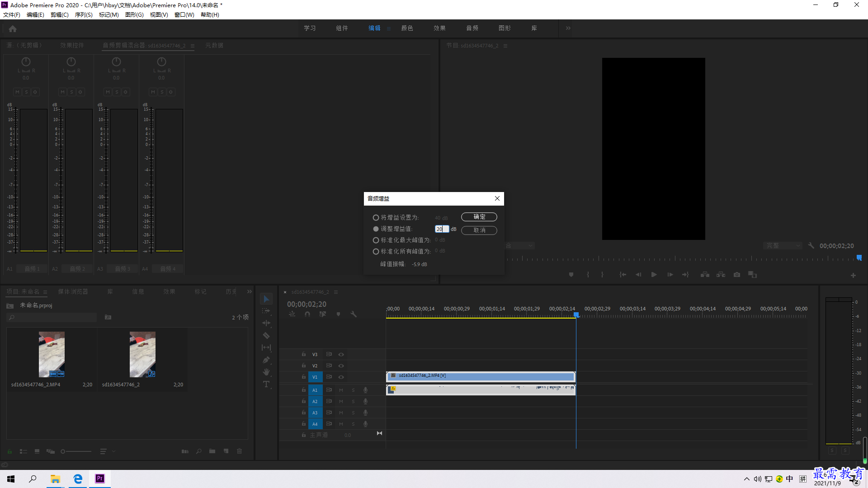The image size is (868, 488).
Task: Switch project panel to icon view
Action: (37, 451)
